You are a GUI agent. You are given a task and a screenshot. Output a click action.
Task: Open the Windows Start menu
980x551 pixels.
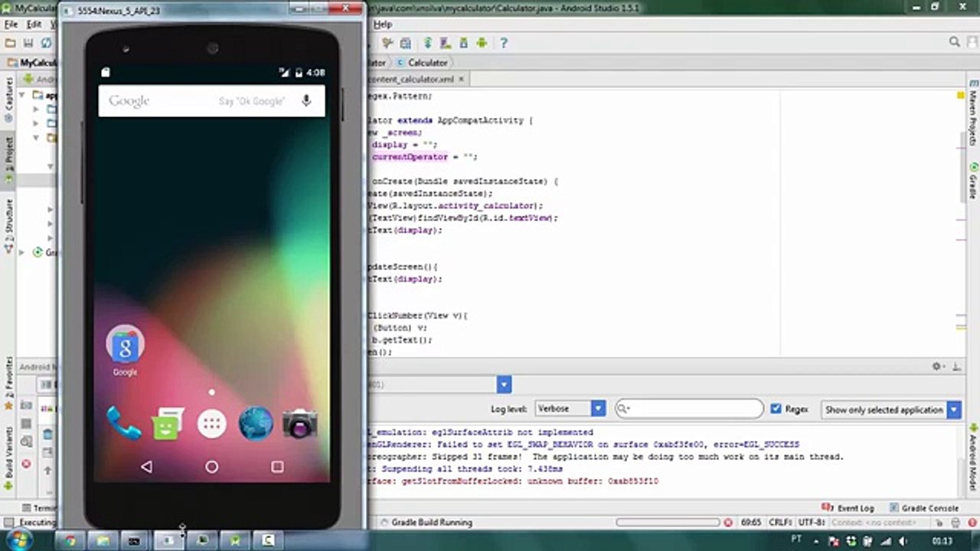coord(18,540)
